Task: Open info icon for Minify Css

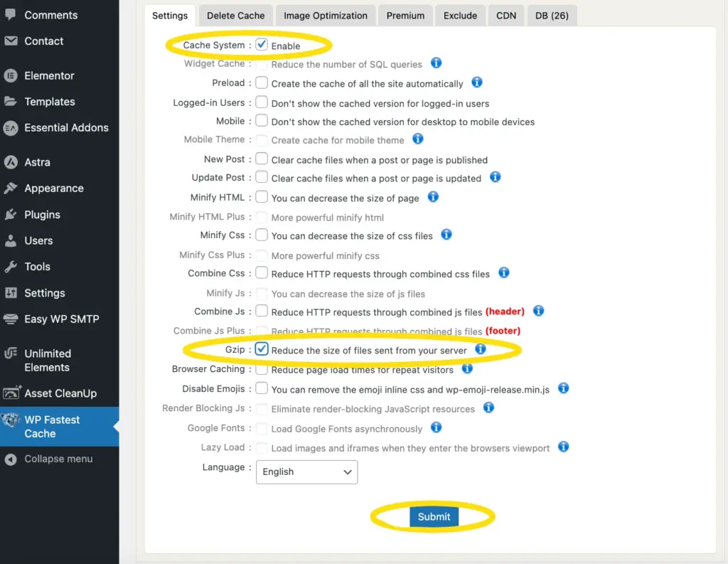Action: coord(446,234)
